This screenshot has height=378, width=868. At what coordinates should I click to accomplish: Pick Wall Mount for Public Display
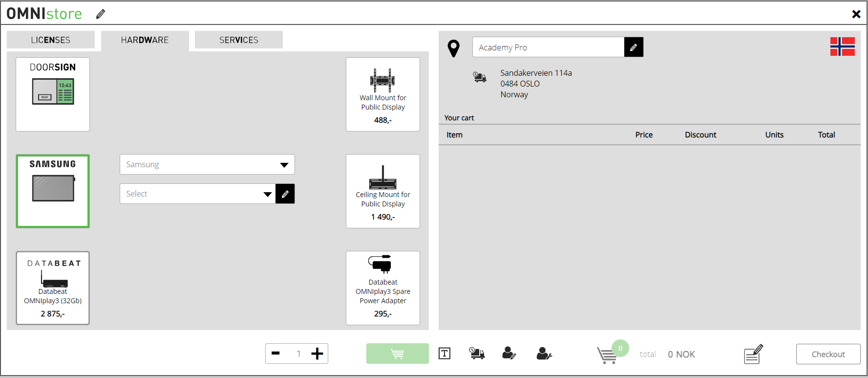[x=383, y=94]
